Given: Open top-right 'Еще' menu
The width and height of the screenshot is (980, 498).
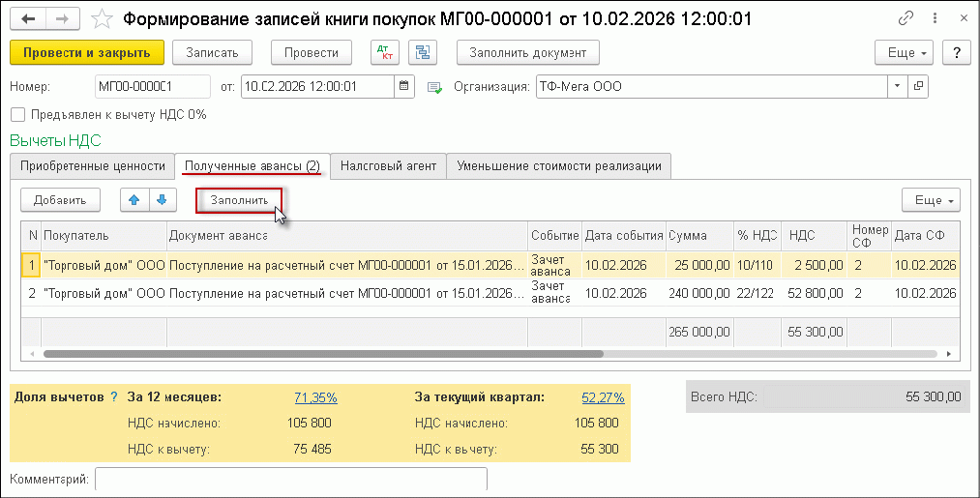Looking at the screenshot, I should (x=904, y=52).
